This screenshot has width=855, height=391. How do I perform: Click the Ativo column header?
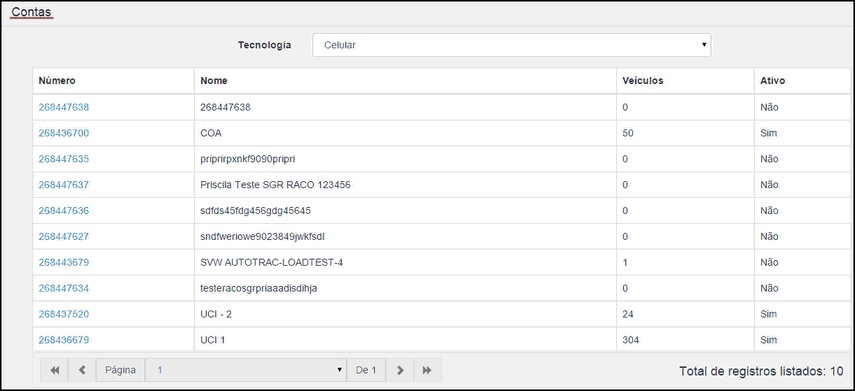(804, 81)
